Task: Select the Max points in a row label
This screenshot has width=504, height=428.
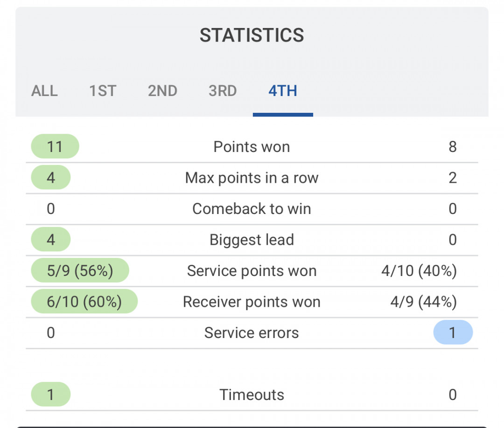Action: click(x=252, y=178)
